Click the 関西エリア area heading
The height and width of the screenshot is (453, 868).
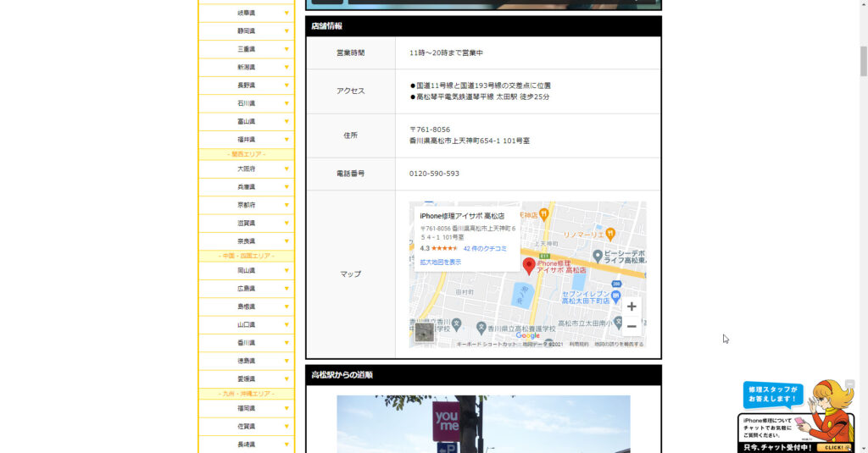247,154
